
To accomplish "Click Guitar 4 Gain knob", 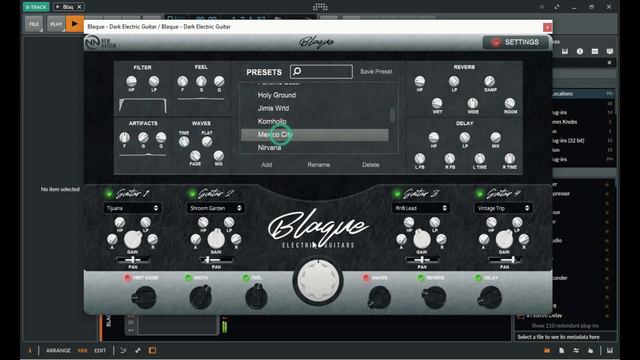I will 504,239.
